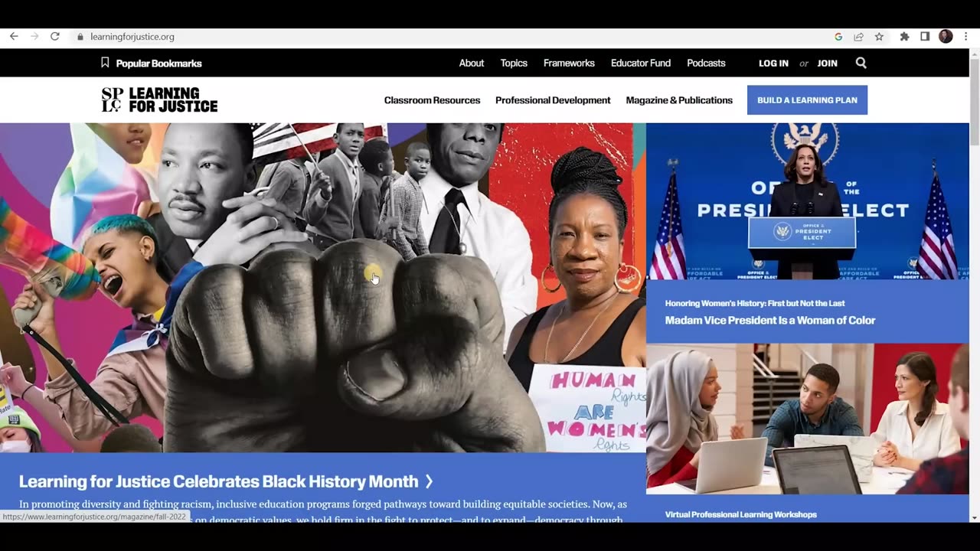The image size is (980, 551).
Task: Click LOG IN link
Action: coord(773,64)
